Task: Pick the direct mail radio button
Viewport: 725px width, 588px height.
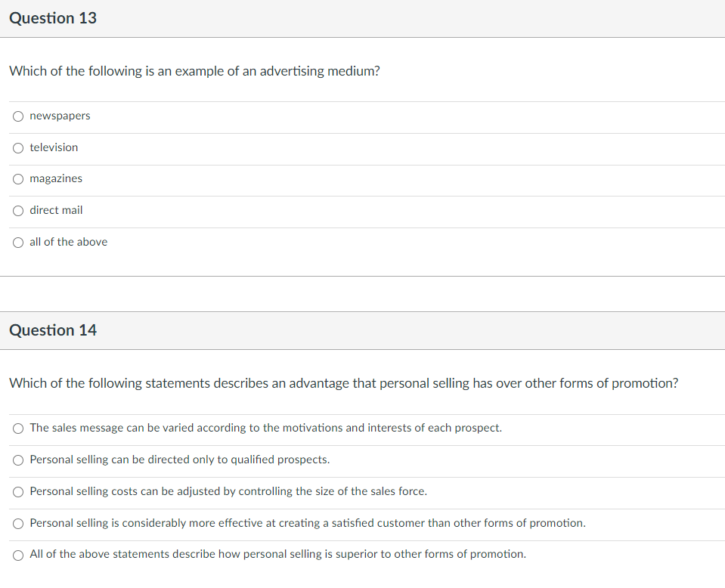Action: click(18, 211)
